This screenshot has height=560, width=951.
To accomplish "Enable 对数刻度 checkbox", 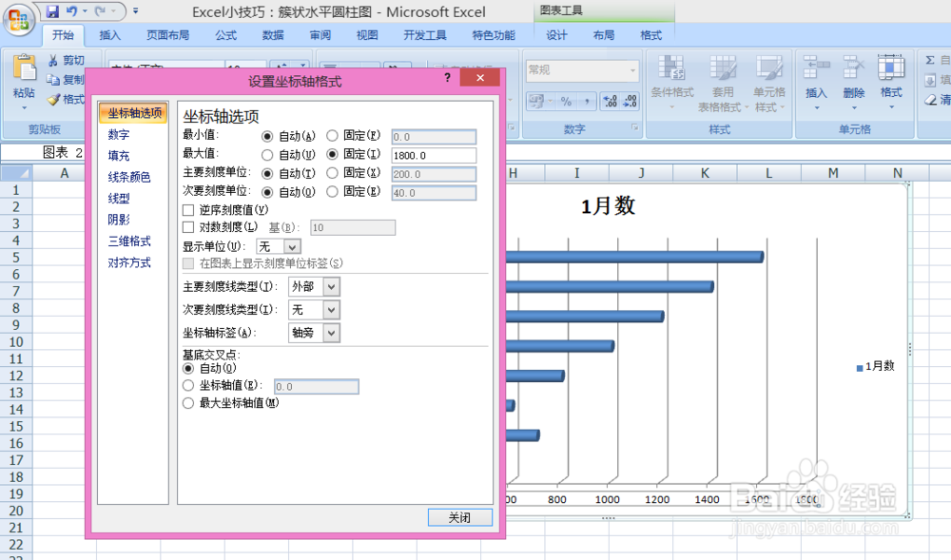I will (x=188, y=227).
